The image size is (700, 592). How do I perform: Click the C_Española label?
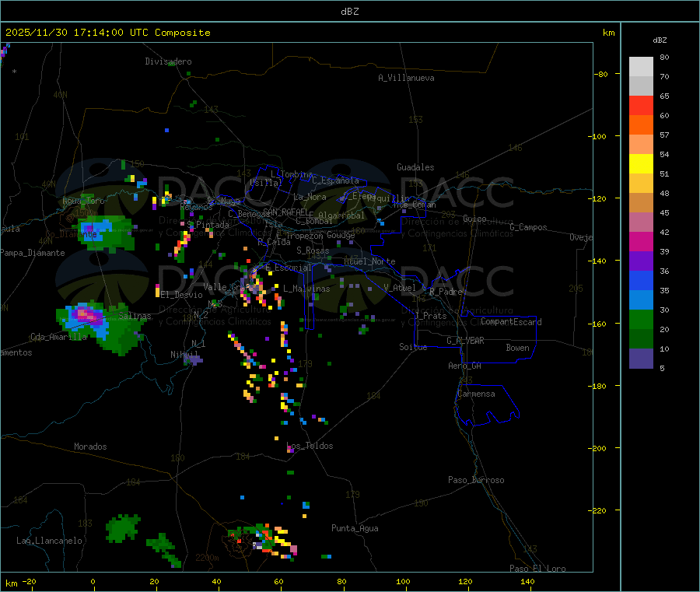(x=336, y=180)
